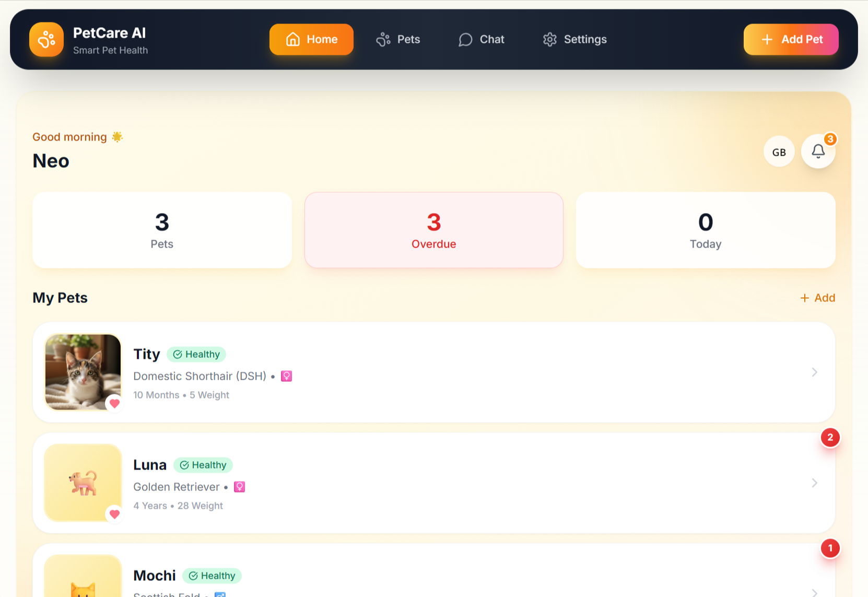Click the pet name Tity
868x597 pixels.
tap(147, 354)
